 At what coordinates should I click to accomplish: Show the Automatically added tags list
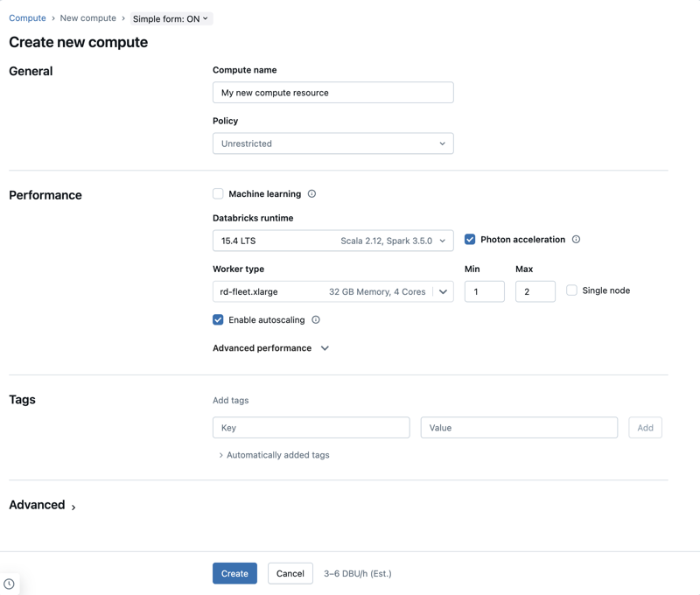click(x=275, y=454)
